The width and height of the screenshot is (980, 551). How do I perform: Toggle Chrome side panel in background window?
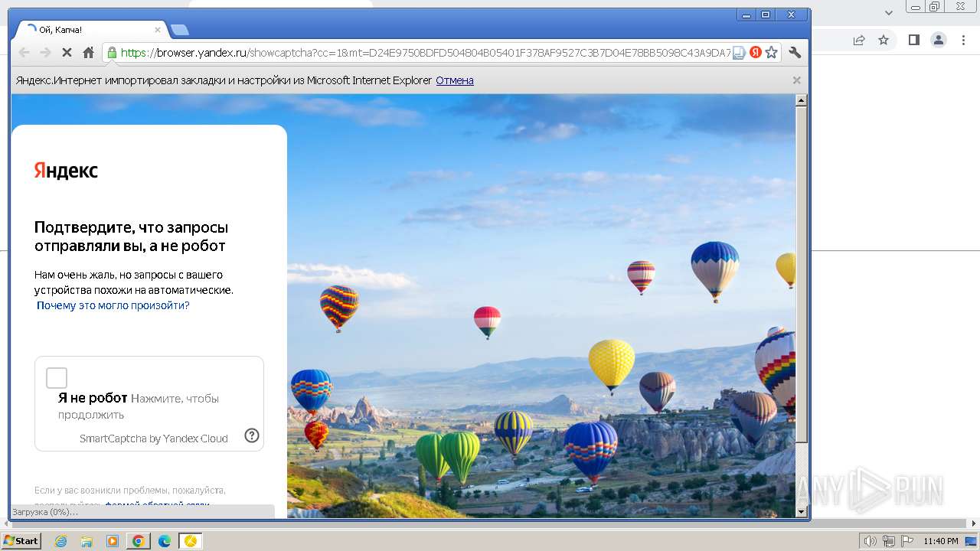point(914,40)
